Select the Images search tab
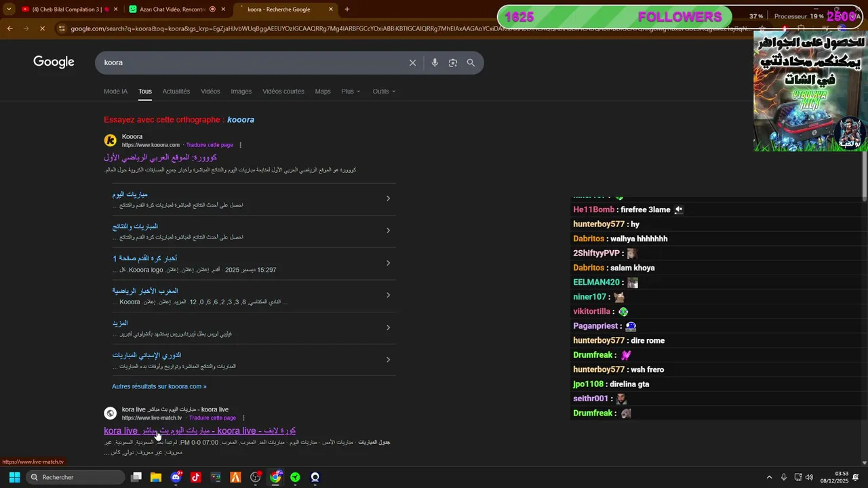The width and height of the screenshot is (868, 488). point(241,91)
